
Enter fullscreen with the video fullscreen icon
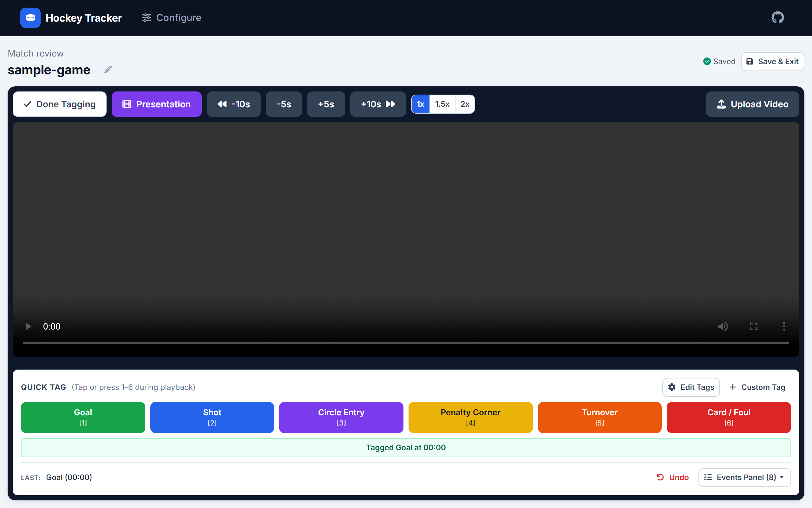[754, 326]
